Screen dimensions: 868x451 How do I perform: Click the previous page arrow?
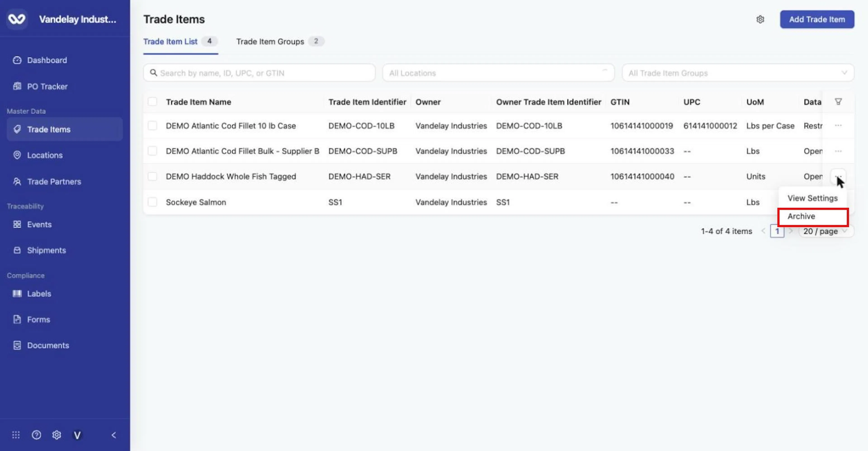point(763,231)
